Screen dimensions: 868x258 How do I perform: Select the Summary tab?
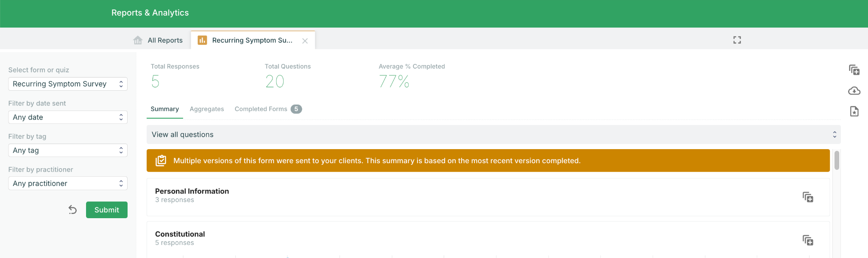coord(164,109)
